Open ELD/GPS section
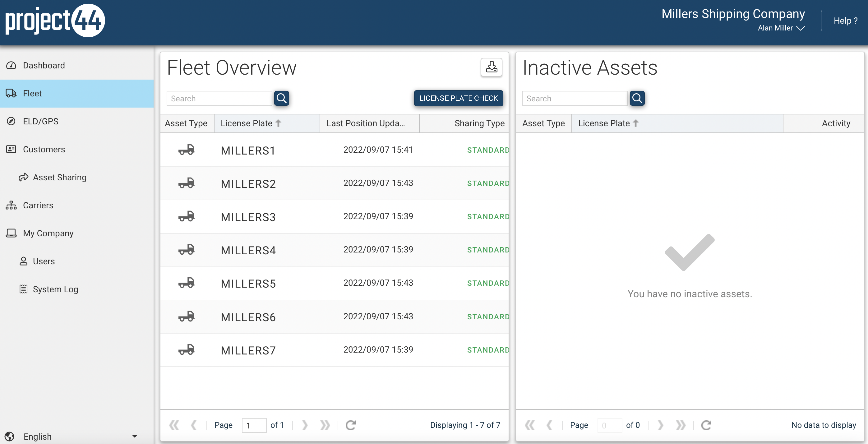The height and width of the screenshot is (444, 868). tap(77, 121)
